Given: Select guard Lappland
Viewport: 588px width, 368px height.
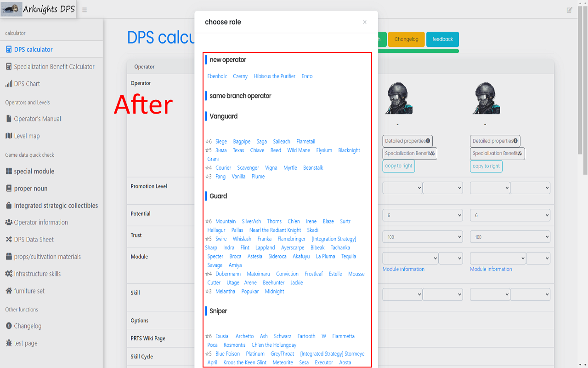Looking at the screenshot, I should [x=265, y=247].
